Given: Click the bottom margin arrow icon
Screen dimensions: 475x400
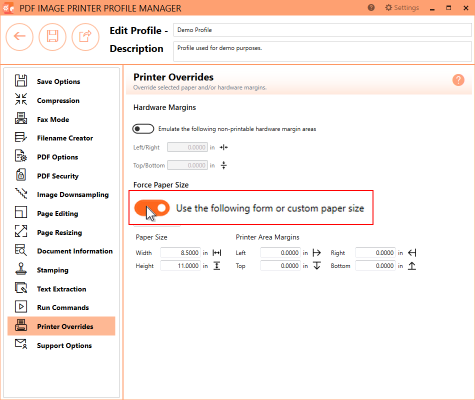Looking at the screenshot, I should pos(412,266).
